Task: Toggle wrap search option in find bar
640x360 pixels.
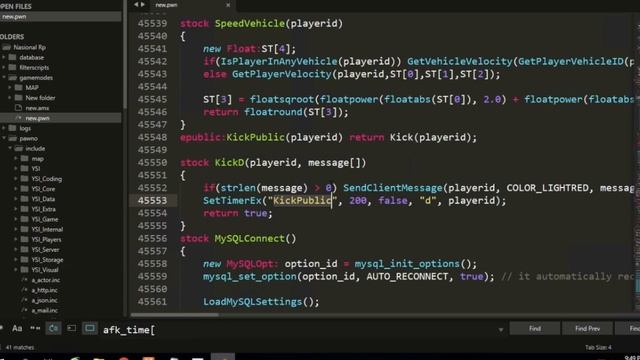Action: (x=53, y=328)
